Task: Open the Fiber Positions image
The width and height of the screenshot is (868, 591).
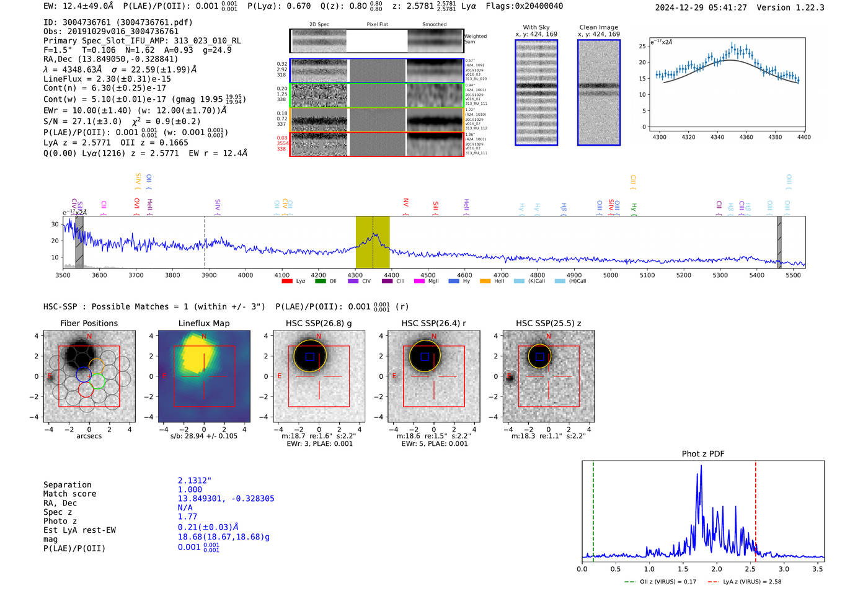Action: pyautogui.click(x=89, y=376)
